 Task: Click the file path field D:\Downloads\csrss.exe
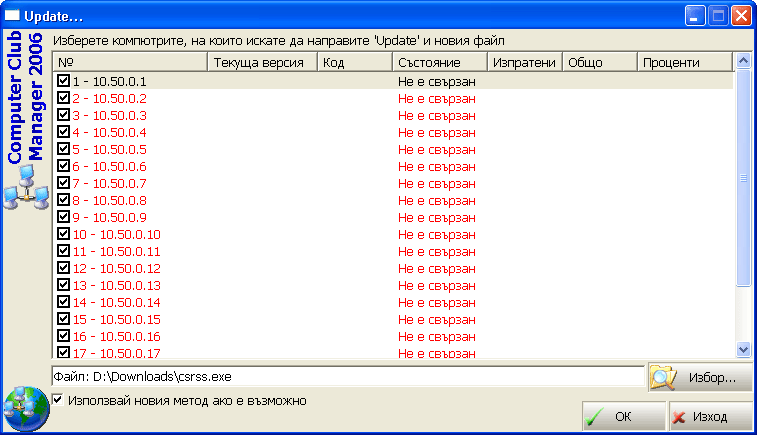point(348,377)
